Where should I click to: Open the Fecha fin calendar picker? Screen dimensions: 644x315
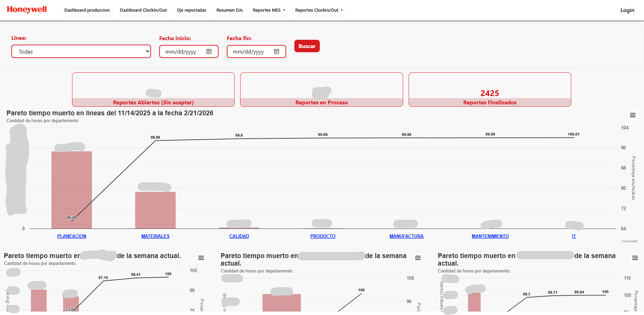277,51
